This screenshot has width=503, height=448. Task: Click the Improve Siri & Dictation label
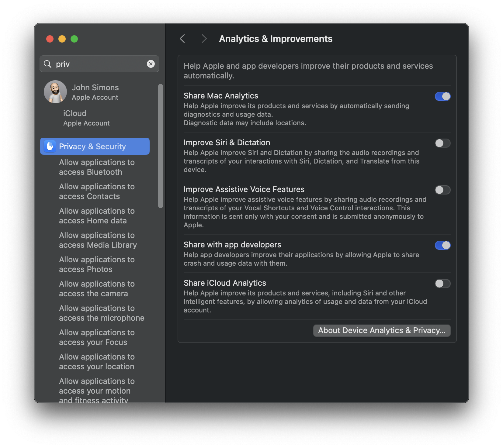[227, 143]
